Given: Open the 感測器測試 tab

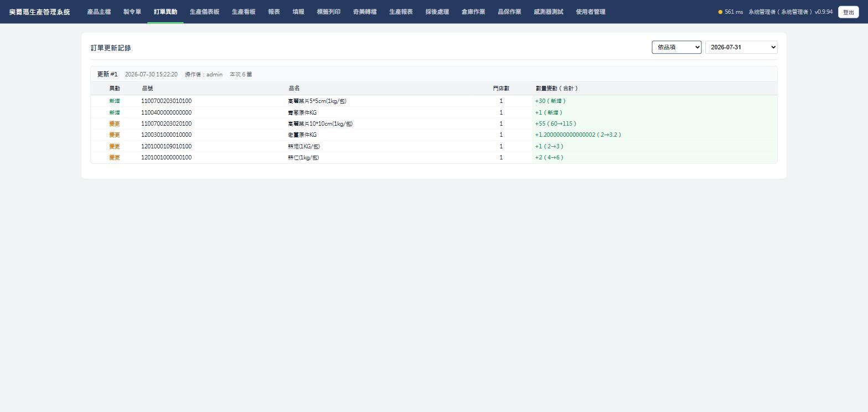Looking at the screenshot, I should pos(549,12).
